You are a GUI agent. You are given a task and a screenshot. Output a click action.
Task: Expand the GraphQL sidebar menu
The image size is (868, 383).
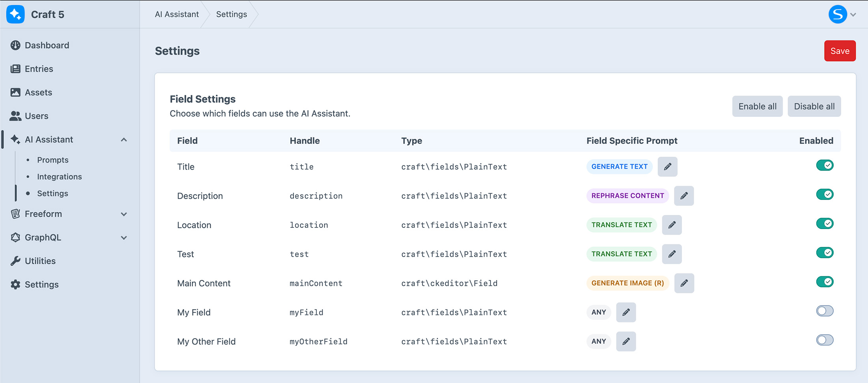pos(124,238)
